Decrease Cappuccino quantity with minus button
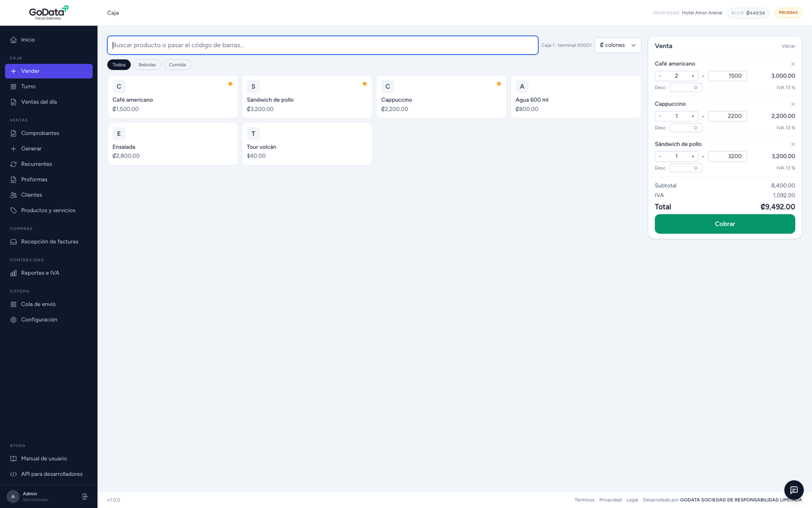The image size is (812, 508). click(x=660, y=116)
